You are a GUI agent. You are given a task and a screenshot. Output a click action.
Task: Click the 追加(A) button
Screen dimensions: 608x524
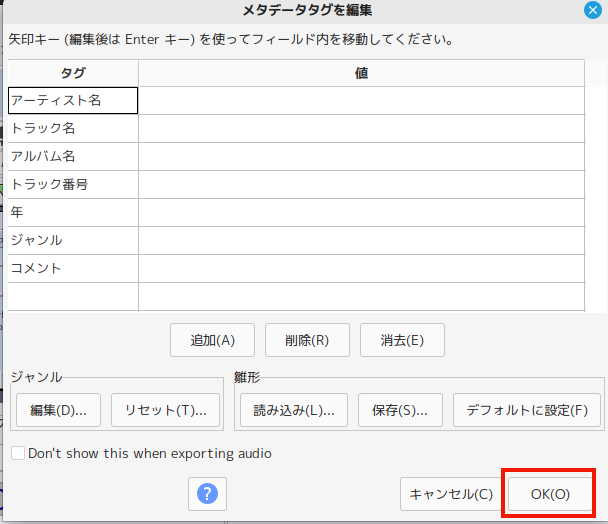212,340
